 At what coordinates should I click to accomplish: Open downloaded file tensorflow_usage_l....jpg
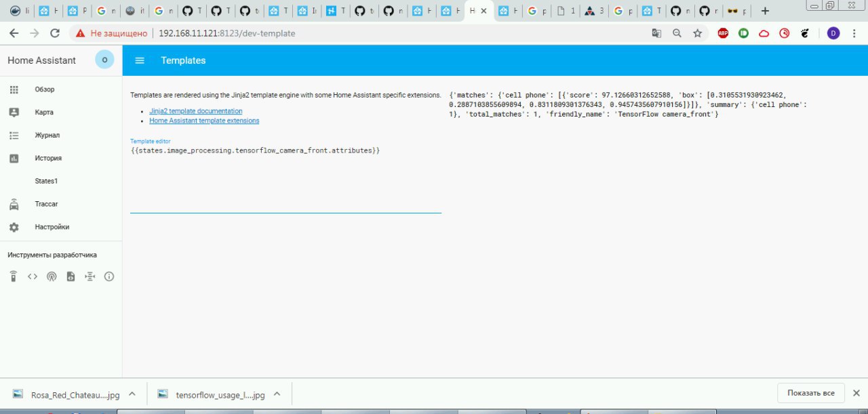point(211,394)
